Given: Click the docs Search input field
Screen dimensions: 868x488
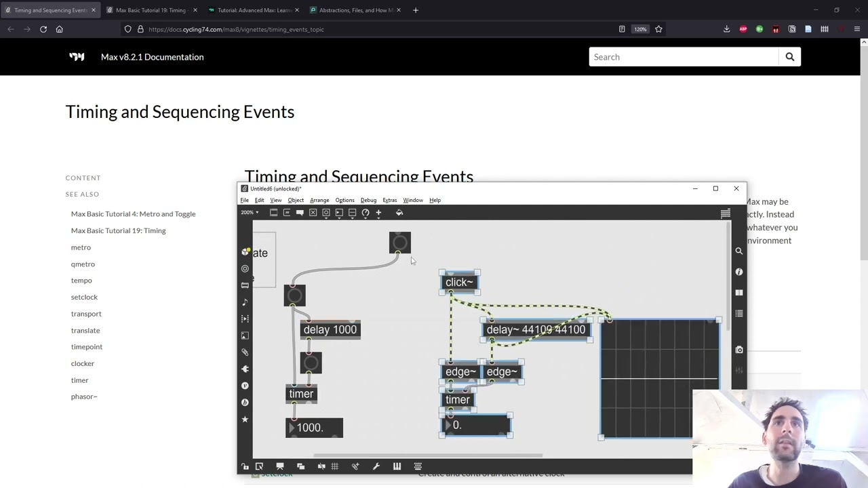Looking at the screenshot, I should point(684,57).
